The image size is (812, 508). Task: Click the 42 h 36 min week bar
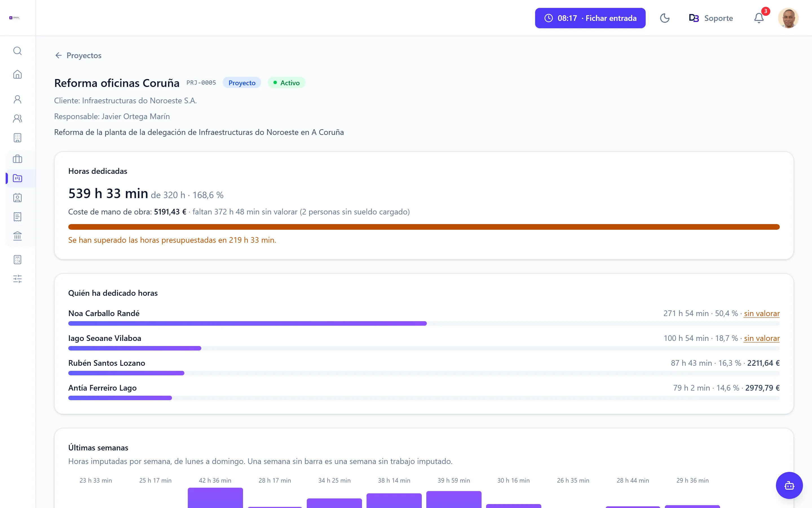click(x=215, y=498)
